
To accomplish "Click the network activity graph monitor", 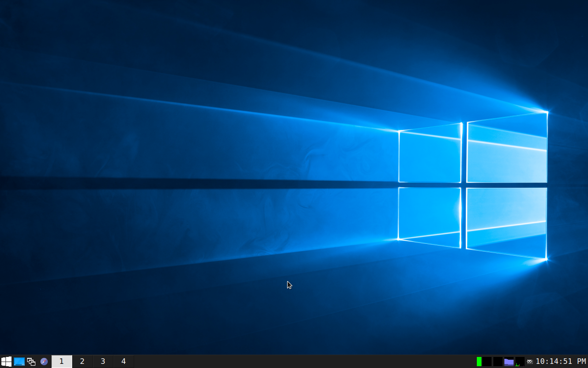I will point(520,362).
